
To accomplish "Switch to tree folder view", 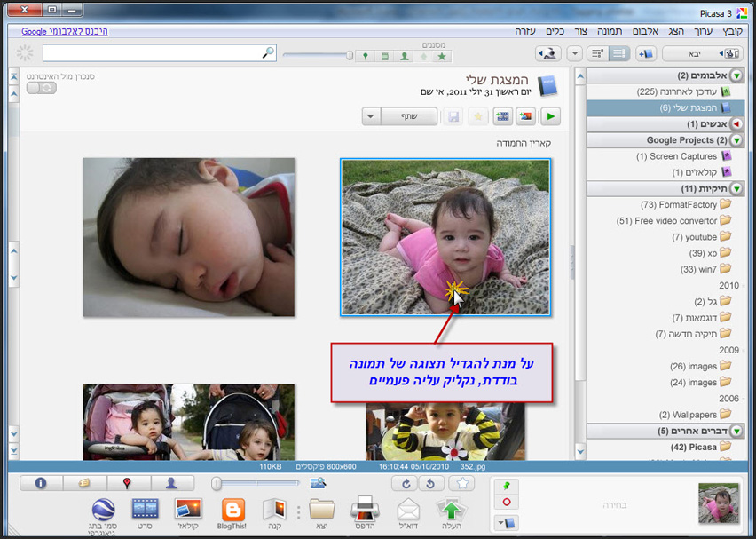I will (598, 53).
